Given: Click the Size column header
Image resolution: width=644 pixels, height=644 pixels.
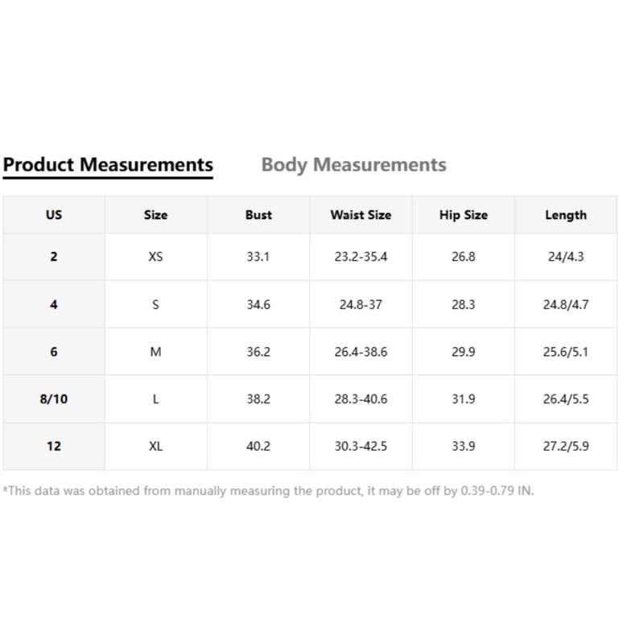Looking at the screenshot, I should click(x=155, y=215).
